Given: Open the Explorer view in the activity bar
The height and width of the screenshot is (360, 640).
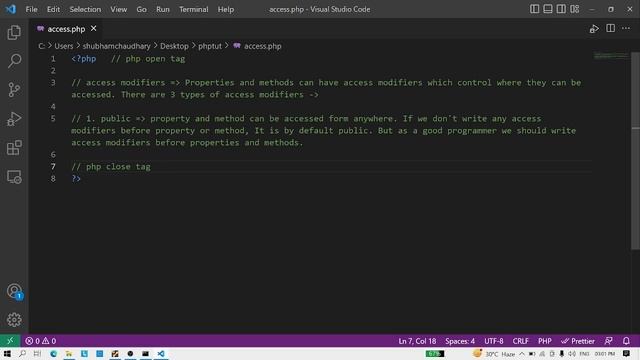Looking at the screenshot, I should coord(14,33).
